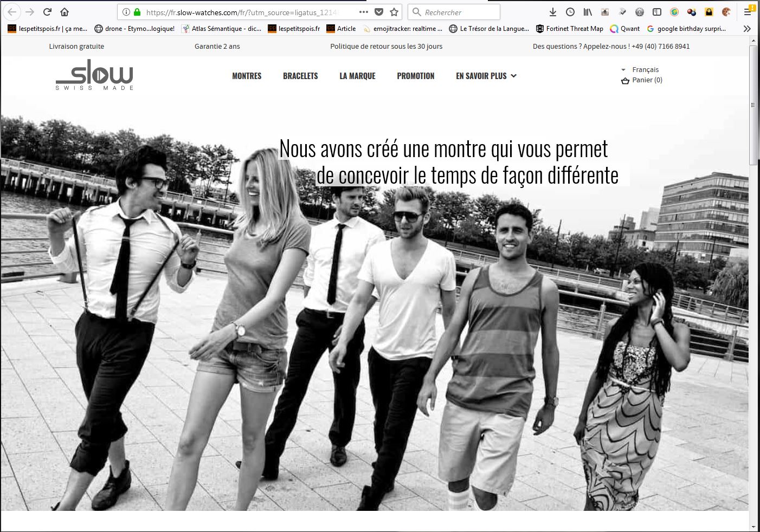The width and height of the screenshot is (760, 532).
Task: Click the shopping basket icon
Action: pyautogui.click(x=625, y=80)
